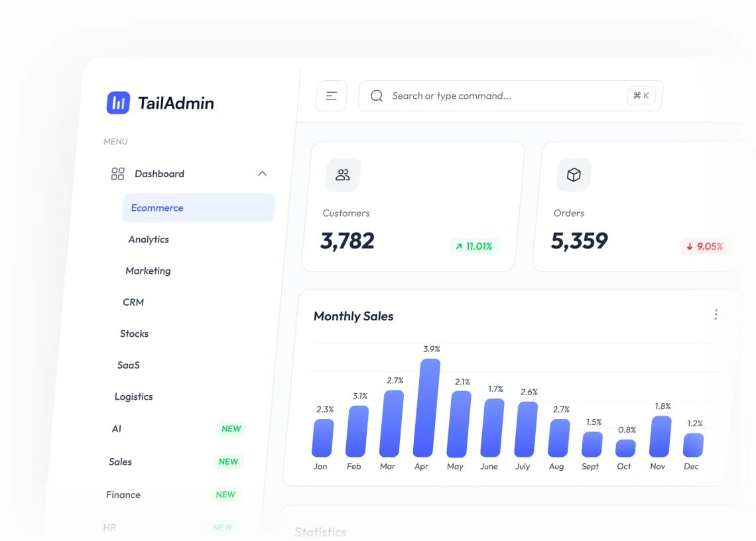The image size is (756, 541).
Task: Open the Logistics menu item
Action: coord(133,396)
